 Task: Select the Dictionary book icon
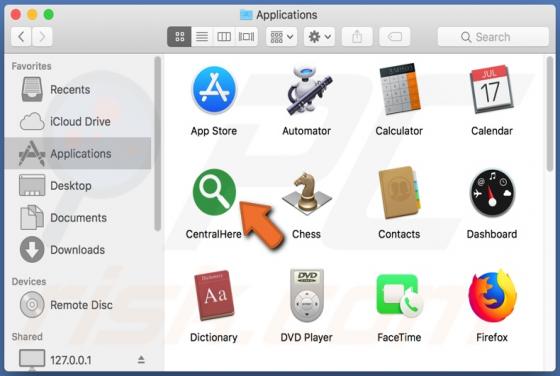pos(214,295)
